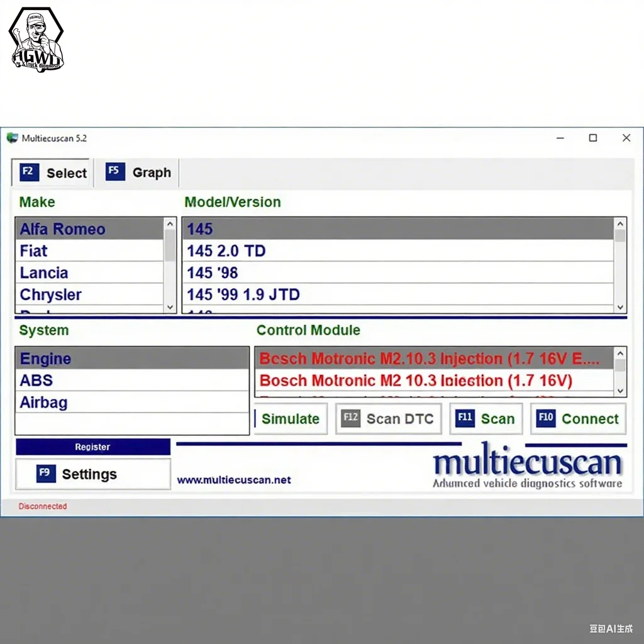Image resolution: width=644 pixels, height=644 pixels.
Task: Click the F10 Connect button
Action: click(579, 418)
